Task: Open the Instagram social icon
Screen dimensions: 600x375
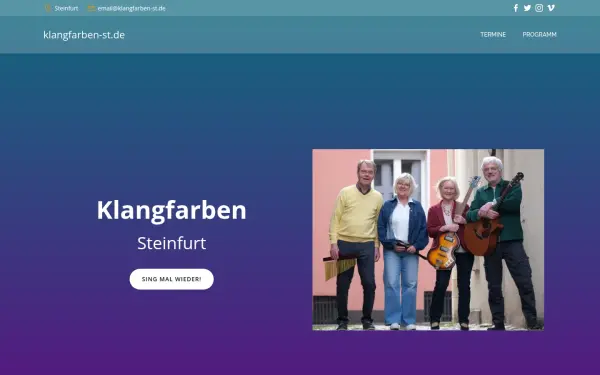Action: (x=539, y=8)
